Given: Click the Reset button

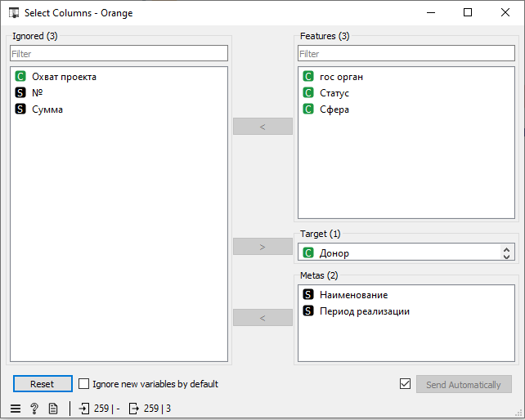Looking at the screenshot, I should tap(43, 384).
